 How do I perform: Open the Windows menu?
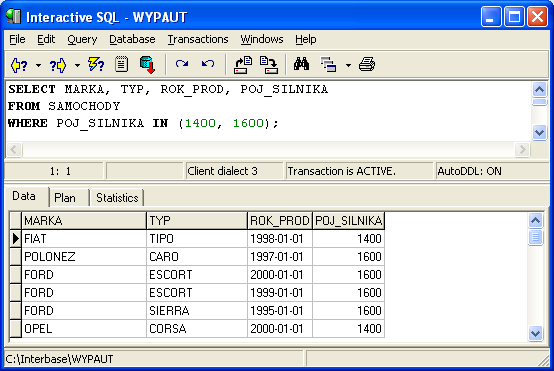click(262, 39)
